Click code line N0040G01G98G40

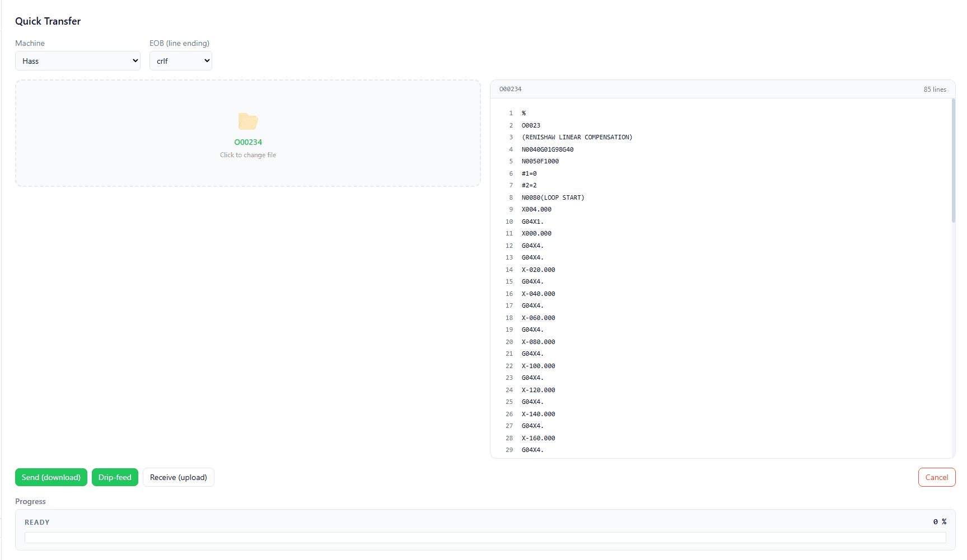click(x=548, y=149)
